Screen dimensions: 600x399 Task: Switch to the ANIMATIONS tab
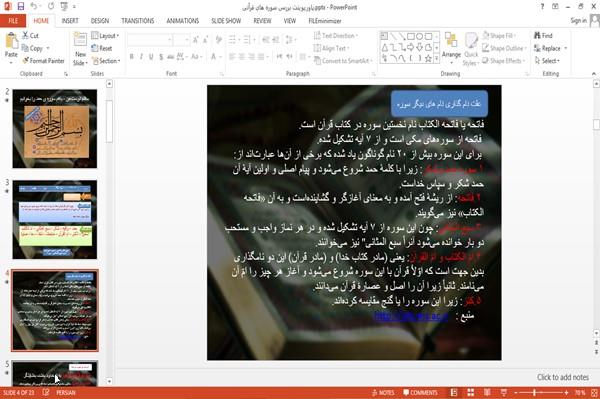tap(183, 21)
